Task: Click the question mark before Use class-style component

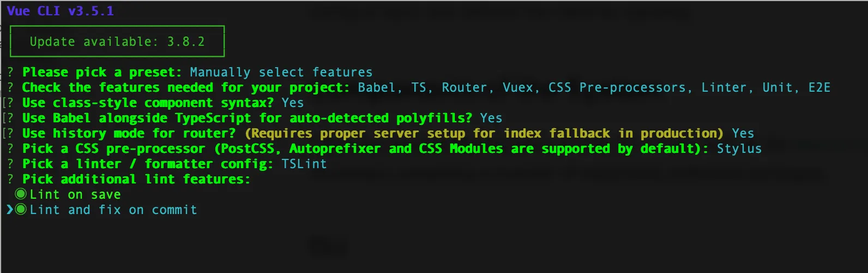Action: coord(10,103)
